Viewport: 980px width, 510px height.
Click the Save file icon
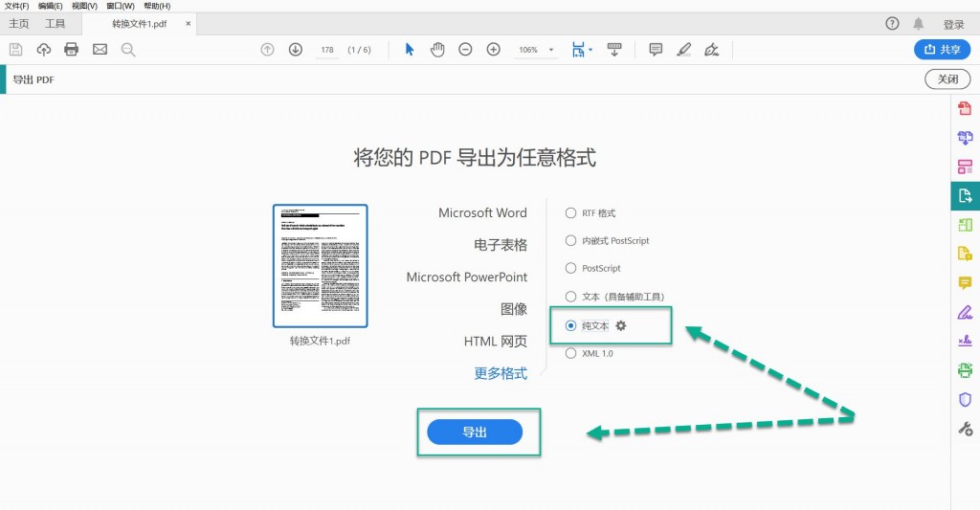15,50
